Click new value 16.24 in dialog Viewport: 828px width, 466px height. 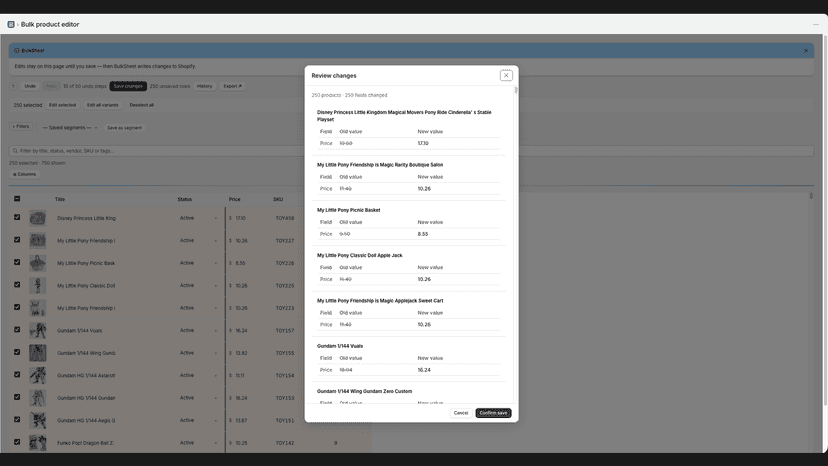(x=424, y=370)
